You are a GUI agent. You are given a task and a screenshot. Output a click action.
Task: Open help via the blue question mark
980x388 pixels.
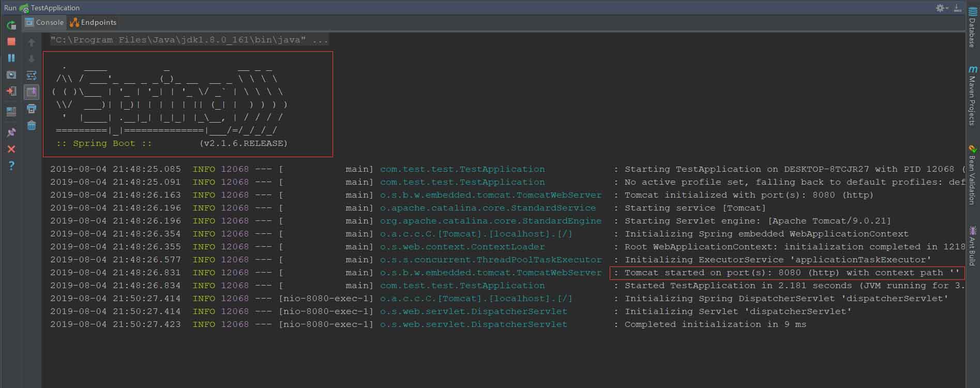11,166
